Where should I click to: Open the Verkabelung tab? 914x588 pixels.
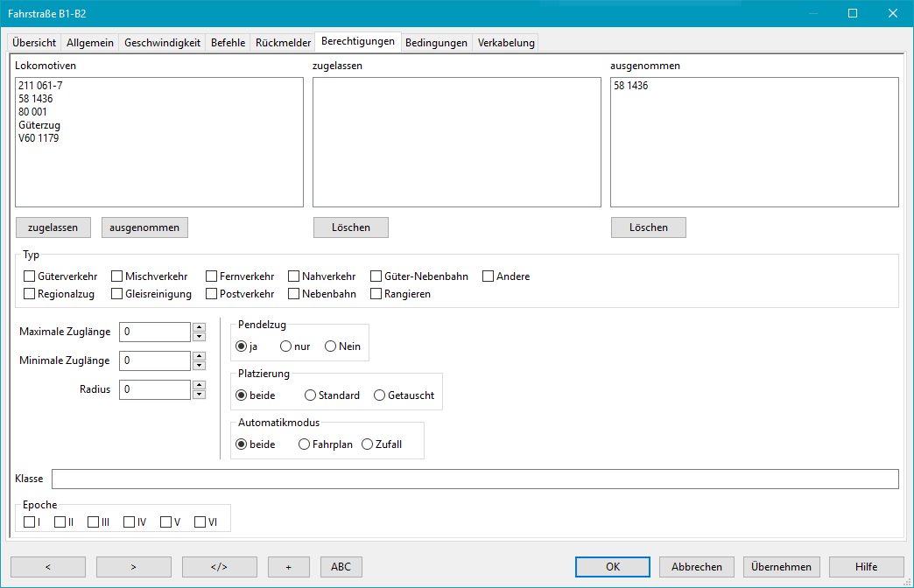tap(505, 42)
